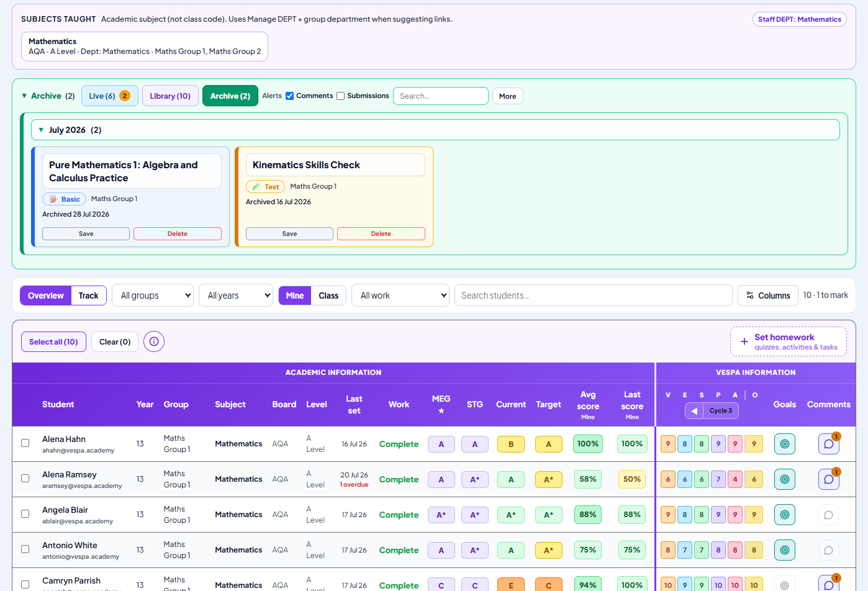
Task: Click Angela Blair's Complete work status
Action: pyautogui.click(x=399, y=515)
